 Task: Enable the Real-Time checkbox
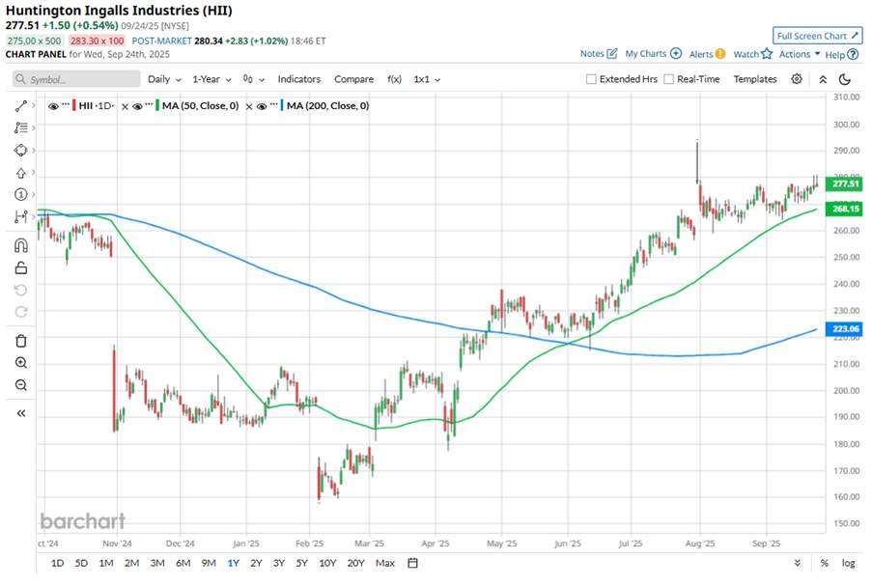[x=669, y=79]
